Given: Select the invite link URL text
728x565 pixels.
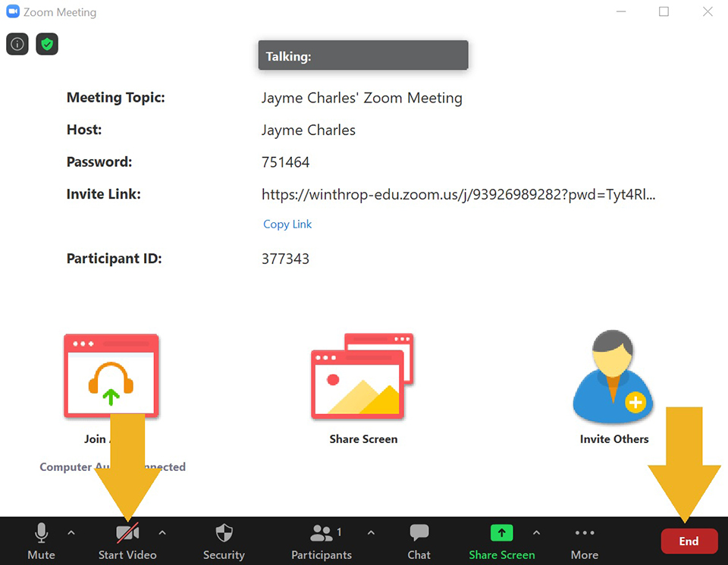Looking at the screenshot, I should tap(458, 194).
